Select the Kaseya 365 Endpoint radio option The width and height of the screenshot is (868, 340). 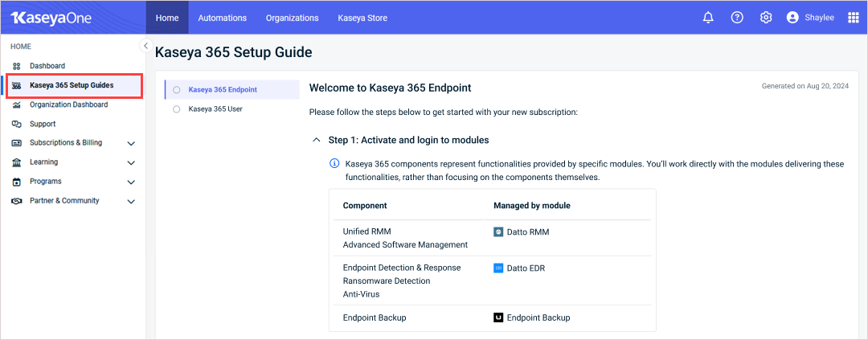[177, 90]
